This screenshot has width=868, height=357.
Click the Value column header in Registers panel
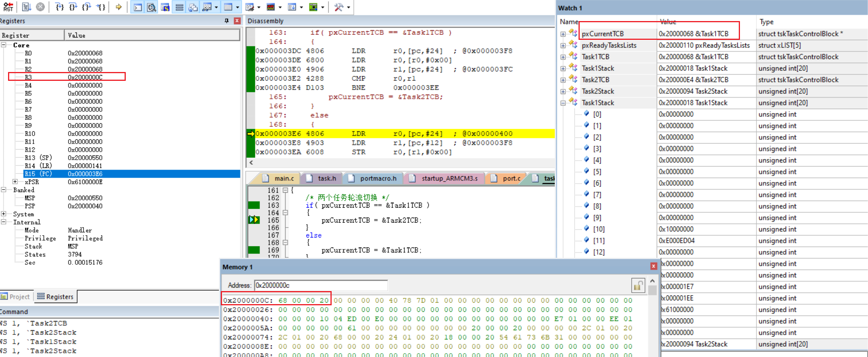click(x=152, y=35)
